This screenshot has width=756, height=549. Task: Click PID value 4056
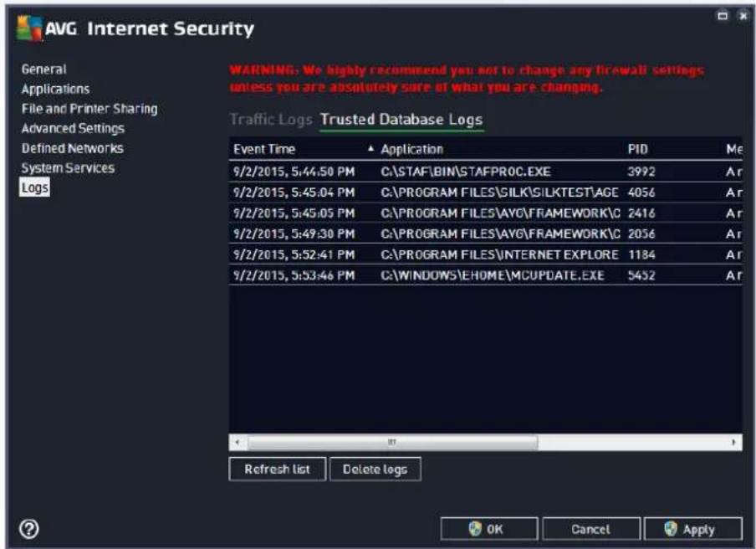[x=641, y=192]
